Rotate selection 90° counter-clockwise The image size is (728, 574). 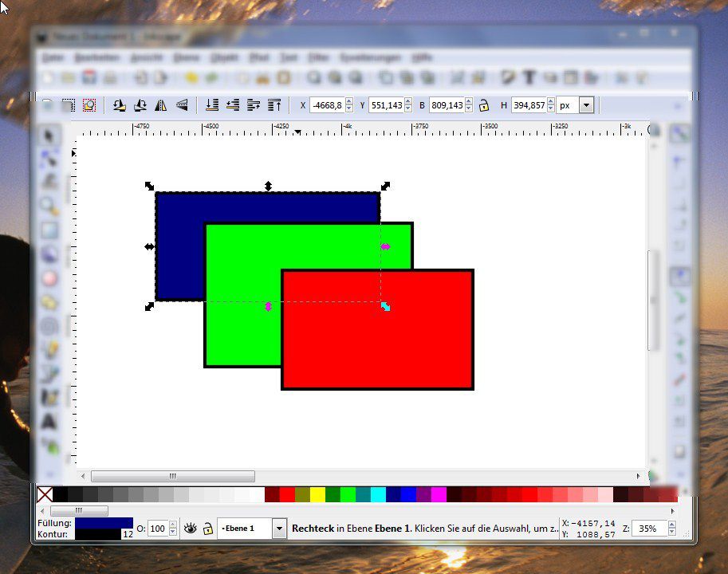pyautogui.click(x=119, y=105)
